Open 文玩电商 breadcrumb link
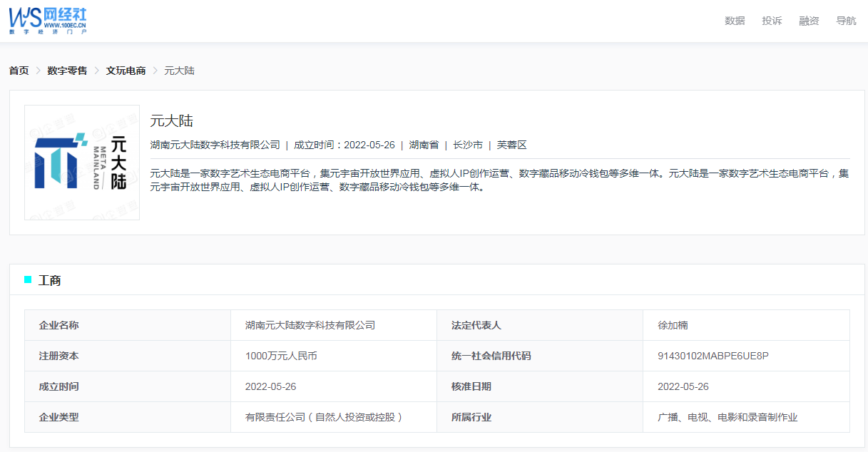868x452 pixels. click(126, 71)
